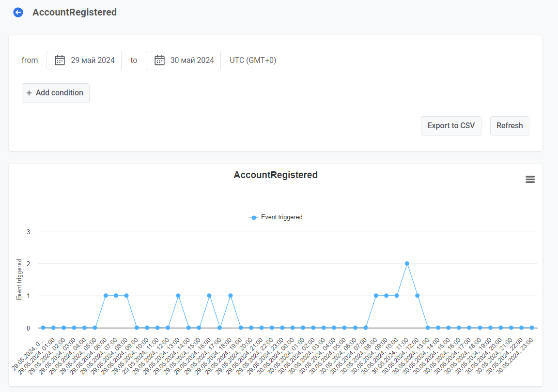Open the chart hamburger menu
558x392 pixels.
pyautogui.click(x=530, y=180)
